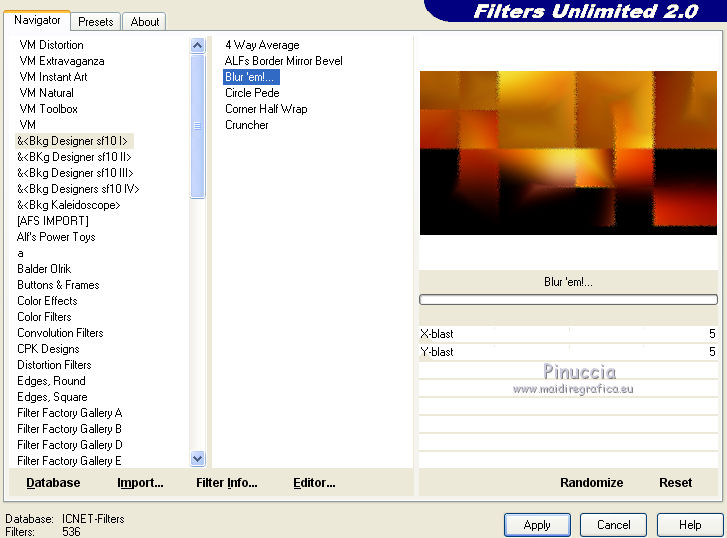Viewport: 727px width, 538px height.
Task: Switch to the Presets tab
Action: tap(96, 22)
